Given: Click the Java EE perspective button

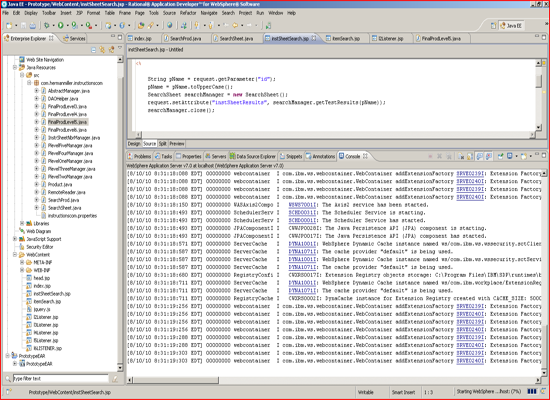Looking at the screenshot, I should click(x=511, y=26).
